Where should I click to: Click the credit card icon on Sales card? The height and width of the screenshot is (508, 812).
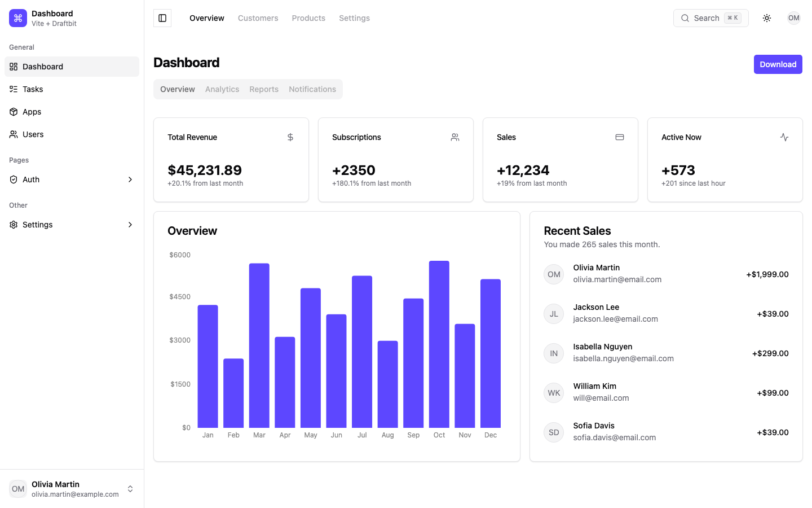pos(620,137)
